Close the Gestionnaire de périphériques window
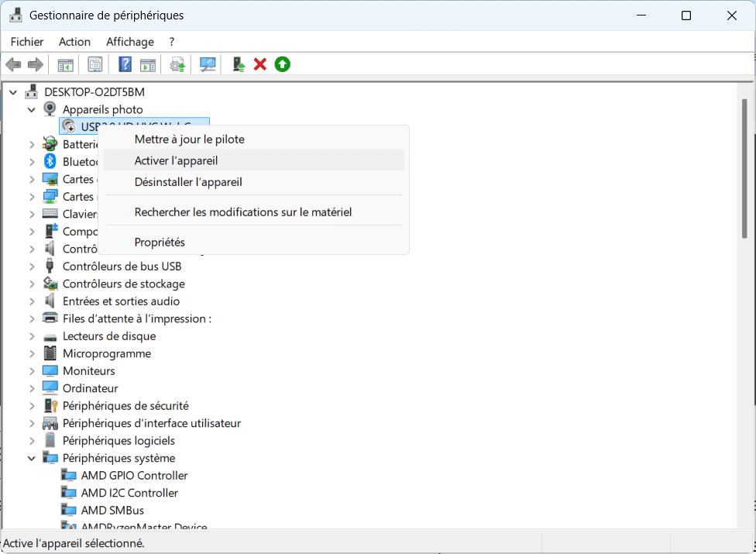756x554 pixels. [x=731, y=15]
